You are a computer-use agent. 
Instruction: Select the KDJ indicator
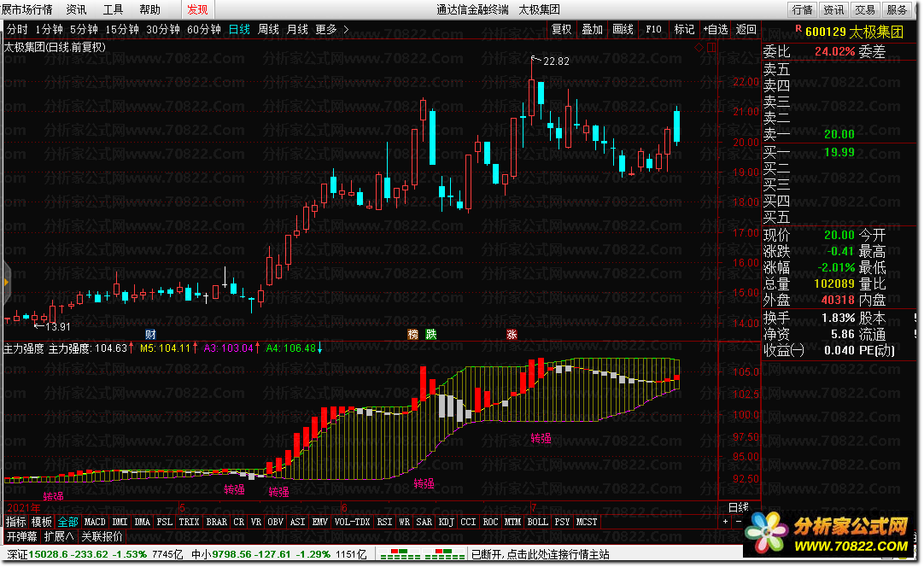pyautogui.click(x=446, y=522)
